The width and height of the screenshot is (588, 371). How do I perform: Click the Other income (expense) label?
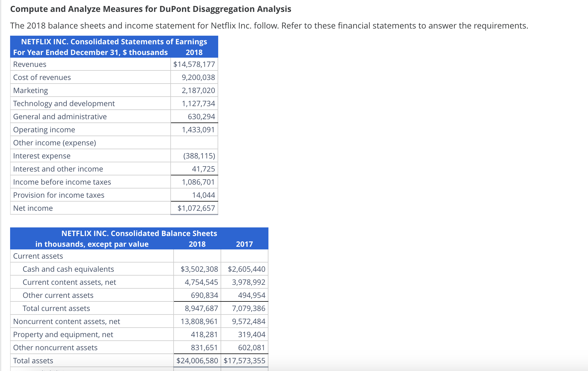[x=55, y=143]
